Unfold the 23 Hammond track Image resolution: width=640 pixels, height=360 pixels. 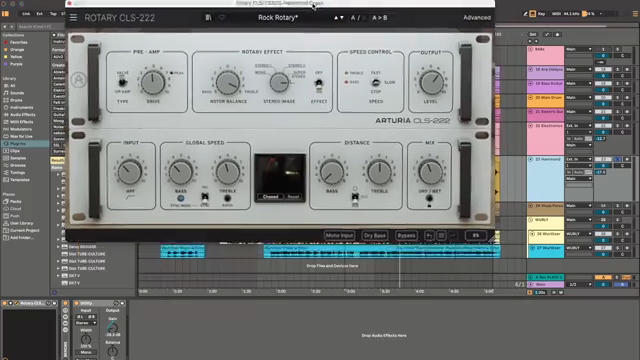tap(531, 159)
